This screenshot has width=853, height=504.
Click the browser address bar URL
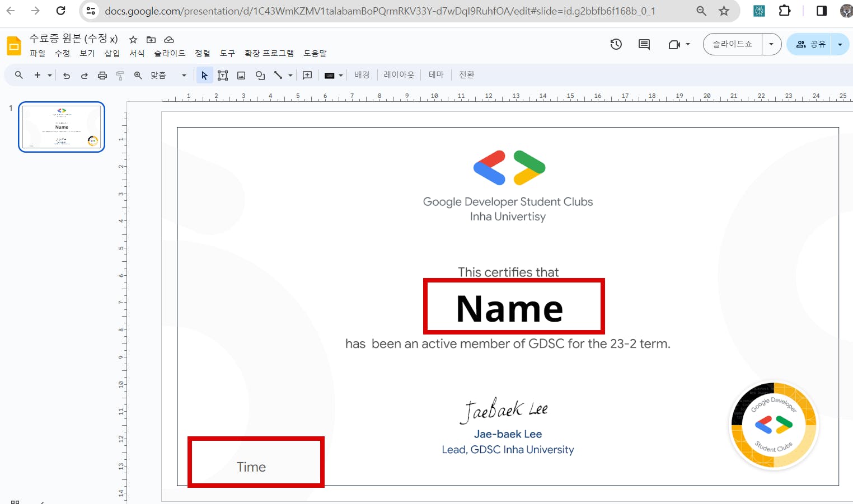coord(380,11)
